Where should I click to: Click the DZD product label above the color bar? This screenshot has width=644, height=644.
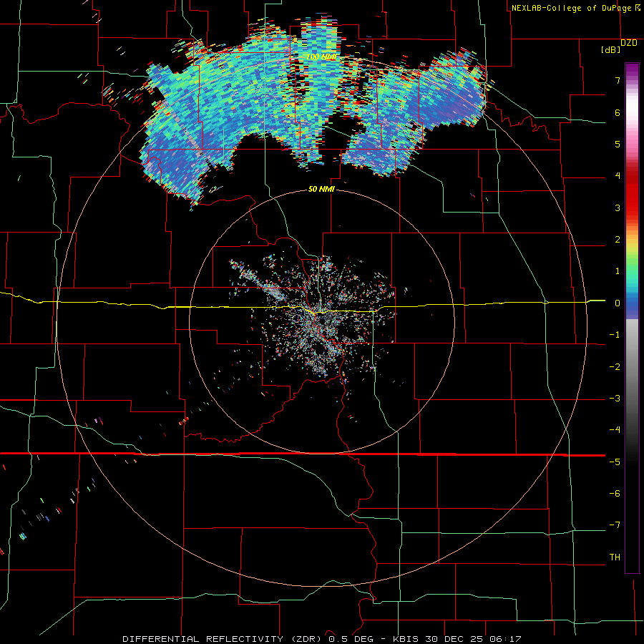(629, 43)
